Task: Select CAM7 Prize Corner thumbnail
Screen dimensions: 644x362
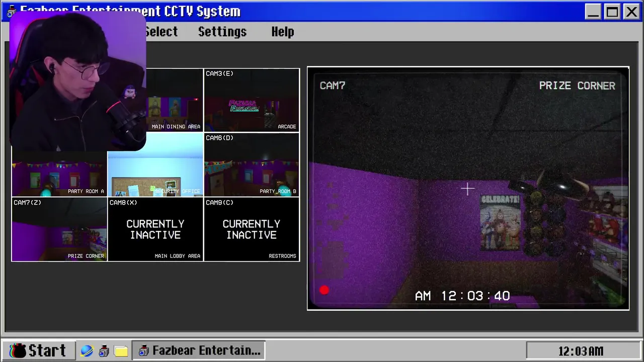Action: point(59,229)
